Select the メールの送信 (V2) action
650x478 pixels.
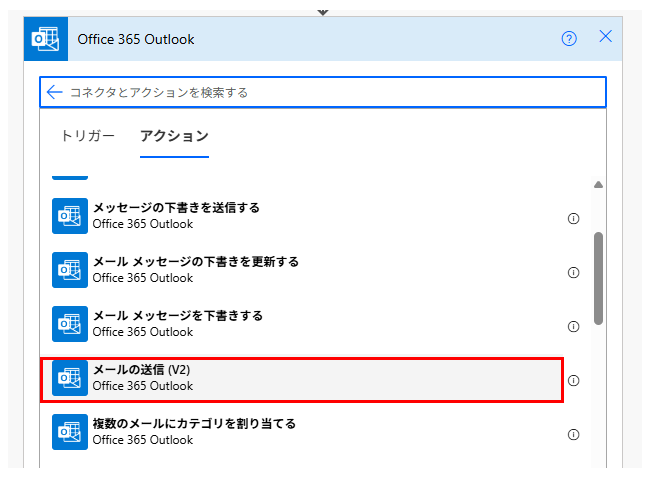[302, 380]
